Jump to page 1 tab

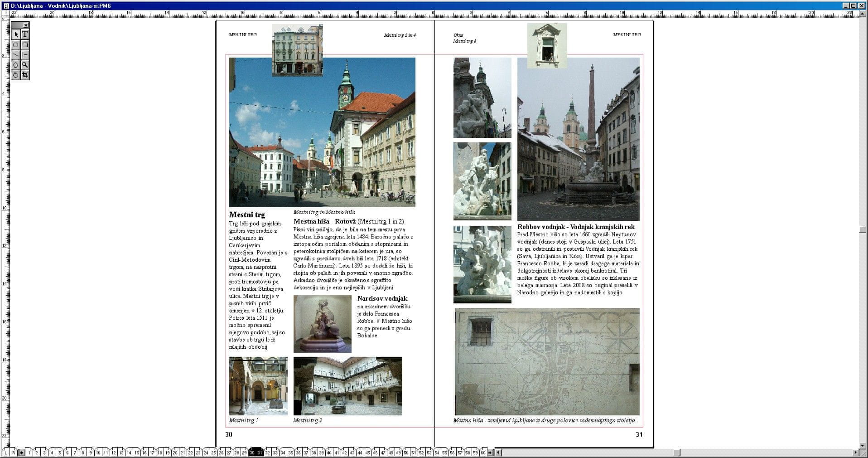pos(29,453)
